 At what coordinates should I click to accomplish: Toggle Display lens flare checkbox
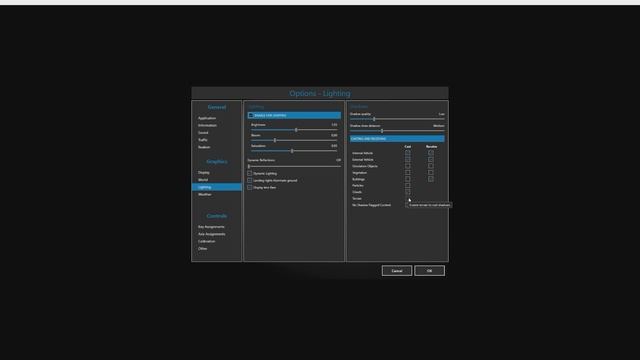pyautogui.click(x=249, y=187)
